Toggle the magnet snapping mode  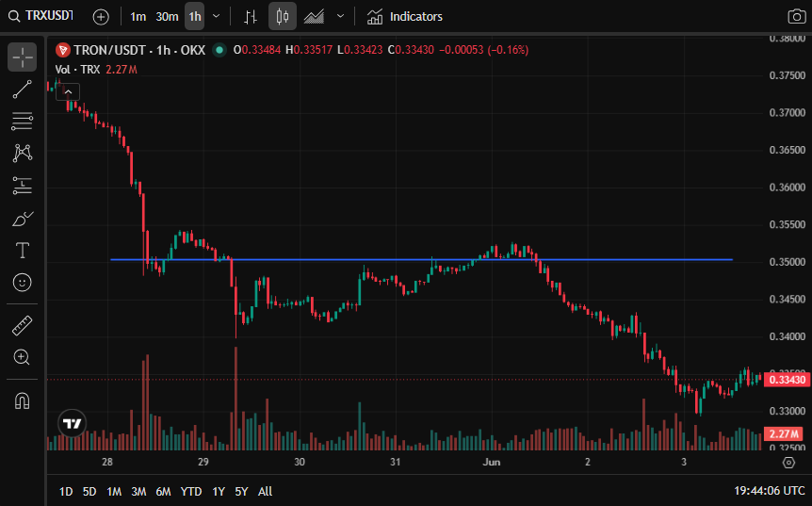point(23,400)
